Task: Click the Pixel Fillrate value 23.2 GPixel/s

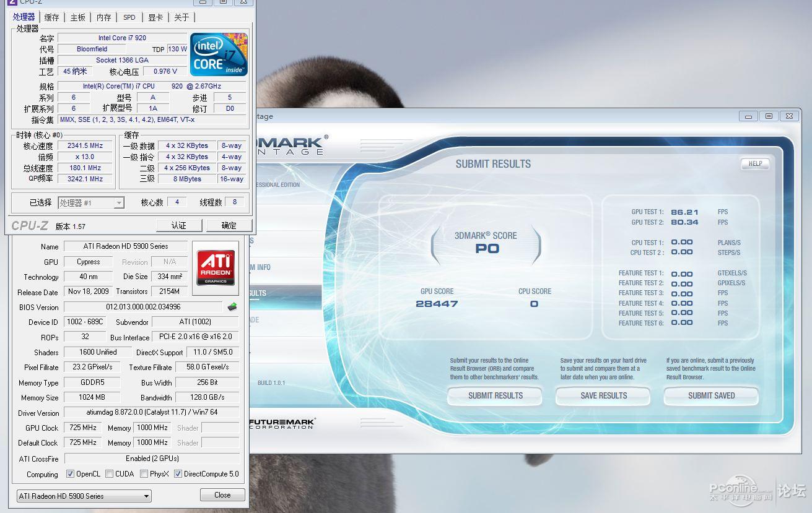Action: (x=92, y=367)
